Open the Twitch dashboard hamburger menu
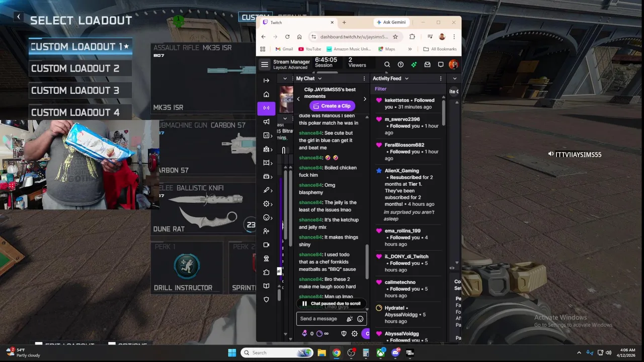The image size is (644, 362). [x=265, y=64]
